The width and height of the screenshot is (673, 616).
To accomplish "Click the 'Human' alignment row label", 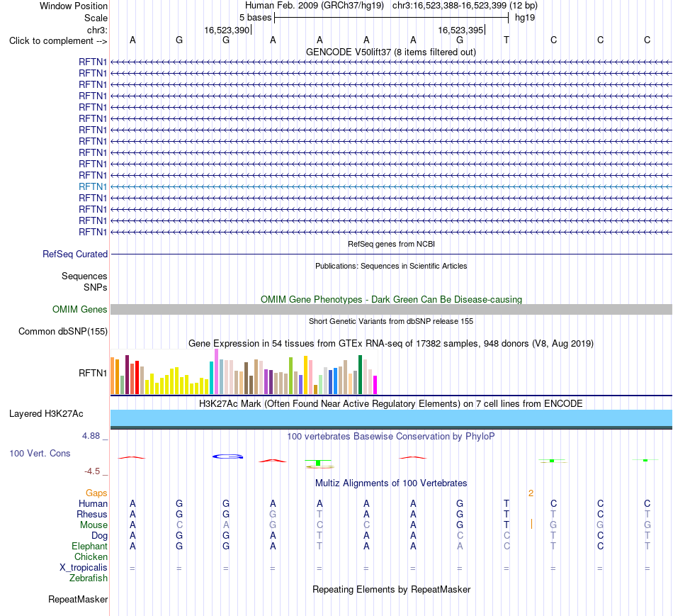I will pos(93,503).
